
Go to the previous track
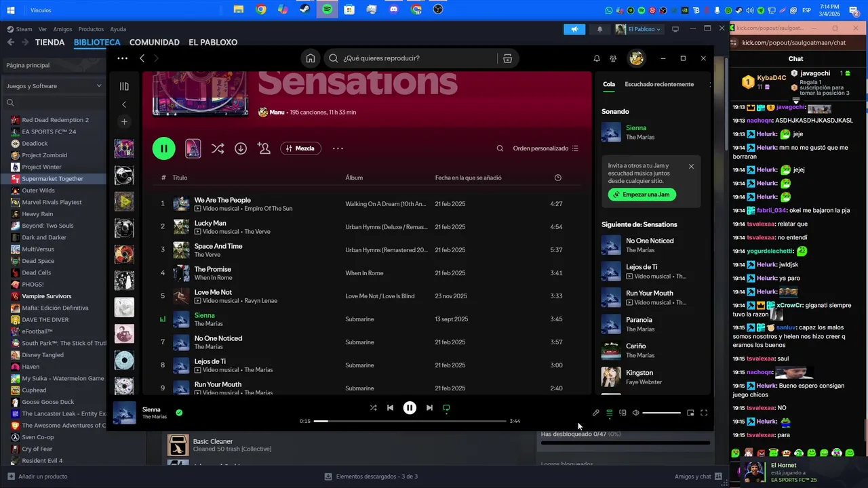point(390,408)
